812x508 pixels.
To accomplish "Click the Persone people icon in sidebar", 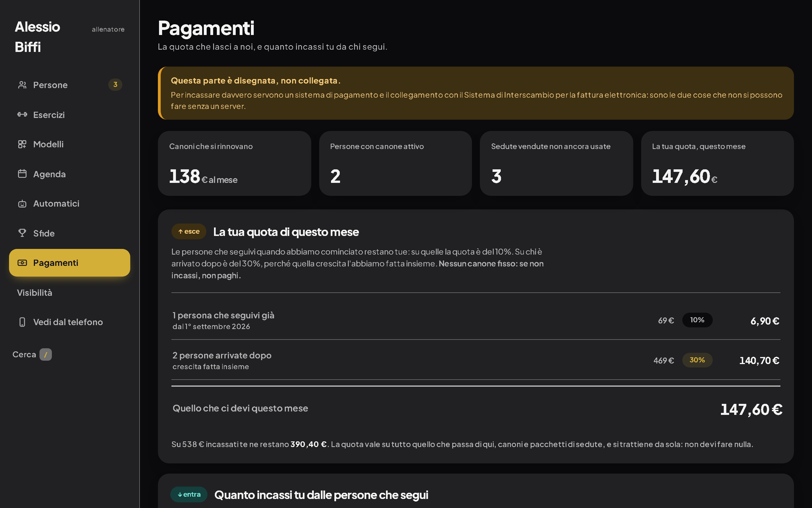I will point(22,85).
